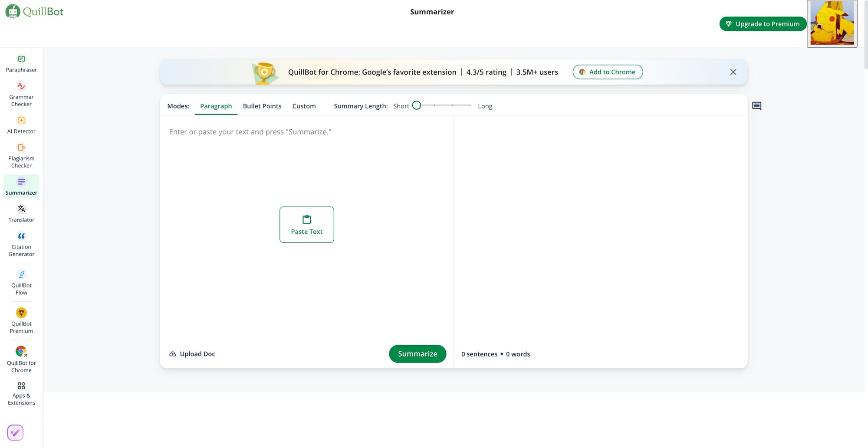
Task: Click the purple checkmark widget icon
Action: point(15,432)
